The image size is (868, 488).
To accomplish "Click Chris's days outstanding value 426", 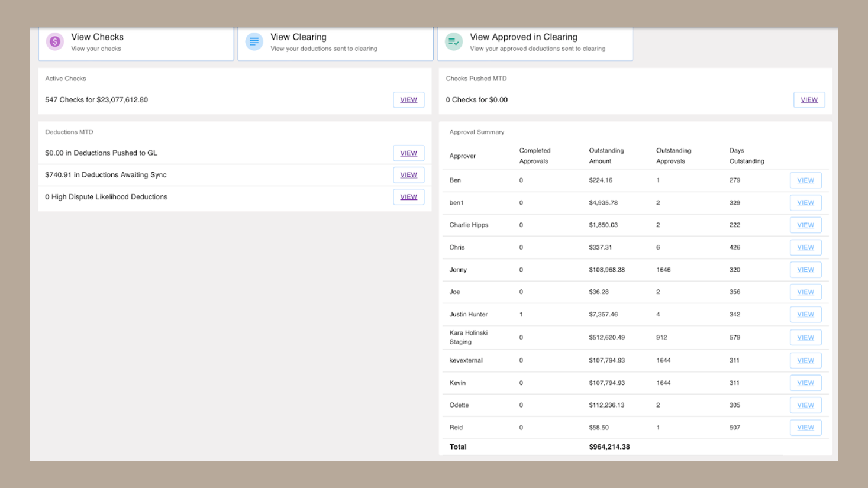I will point(735,248).
